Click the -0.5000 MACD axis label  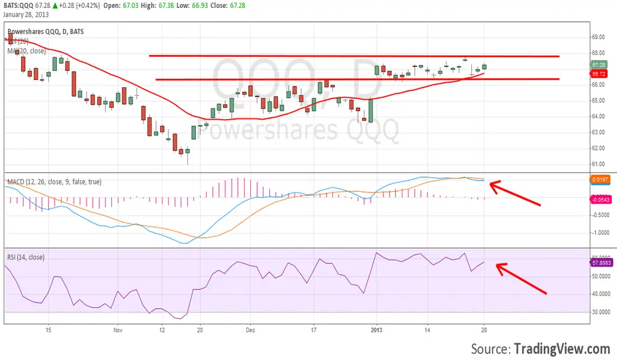tap(600, 215)
